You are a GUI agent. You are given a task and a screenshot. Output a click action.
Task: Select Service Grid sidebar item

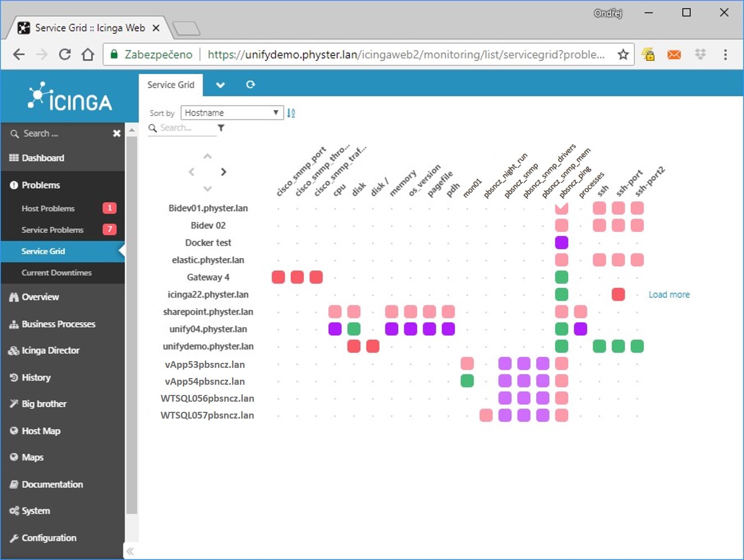tap(63, 251)
